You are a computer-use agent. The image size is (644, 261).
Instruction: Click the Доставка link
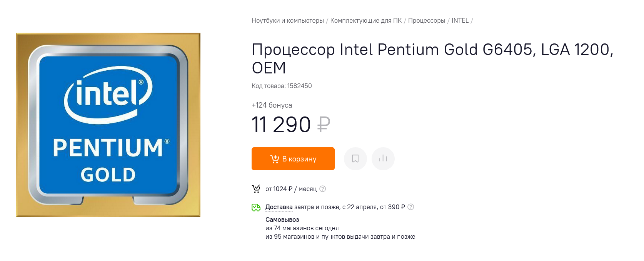point(279,207)
